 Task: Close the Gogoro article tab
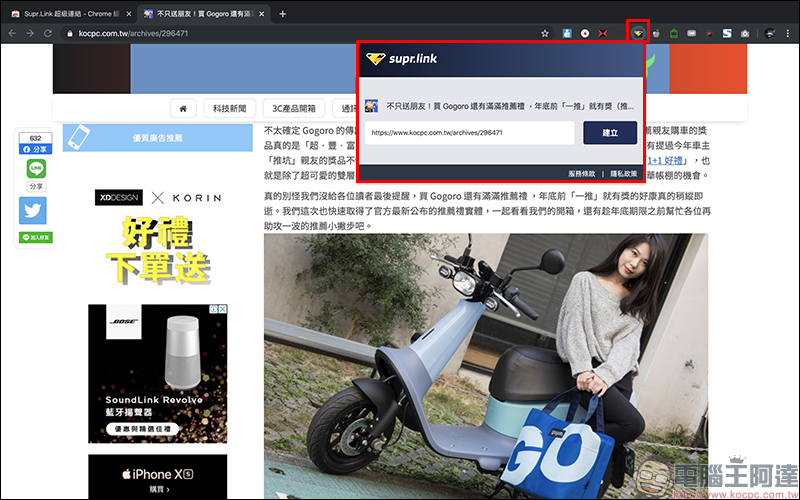point(262,14)
